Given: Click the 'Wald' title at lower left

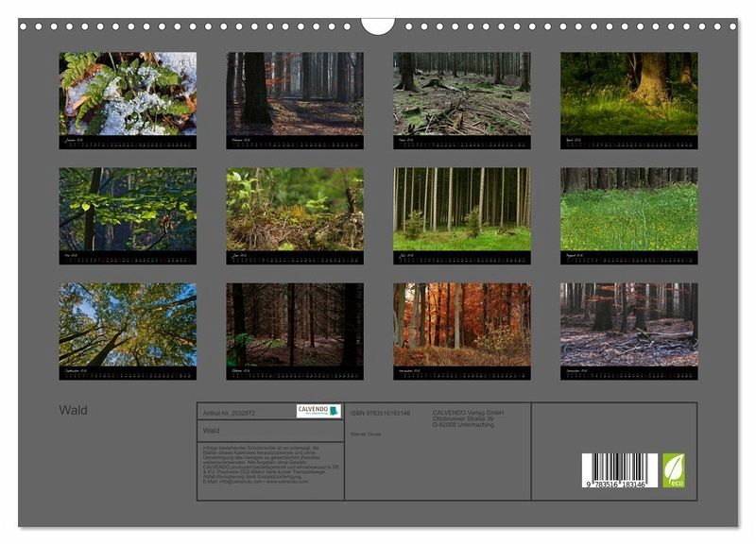Looking at the screenshot, I should (x=73, y=411).
